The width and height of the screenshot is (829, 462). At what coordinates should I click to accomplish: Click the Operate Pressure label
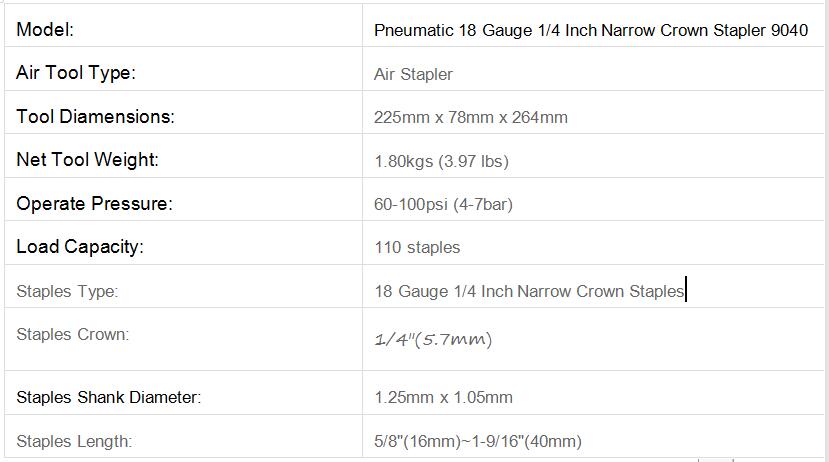click(x=94, y=204)
